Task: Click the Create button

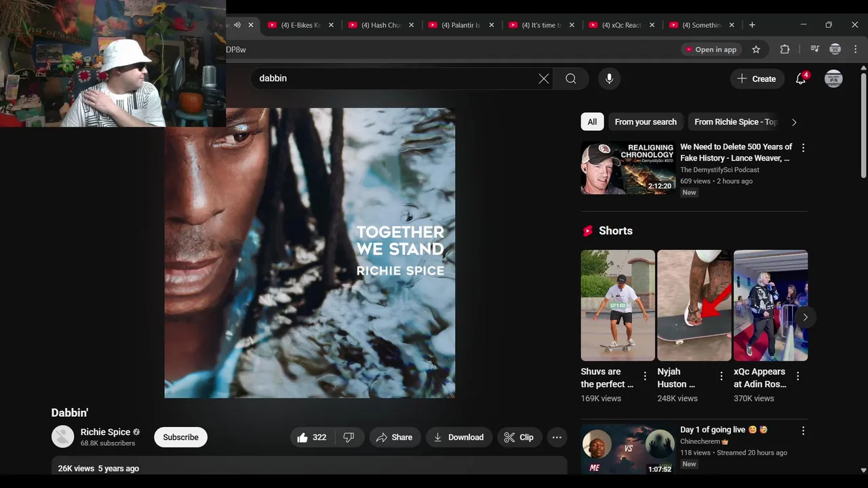Action: (x=757, y=79)
